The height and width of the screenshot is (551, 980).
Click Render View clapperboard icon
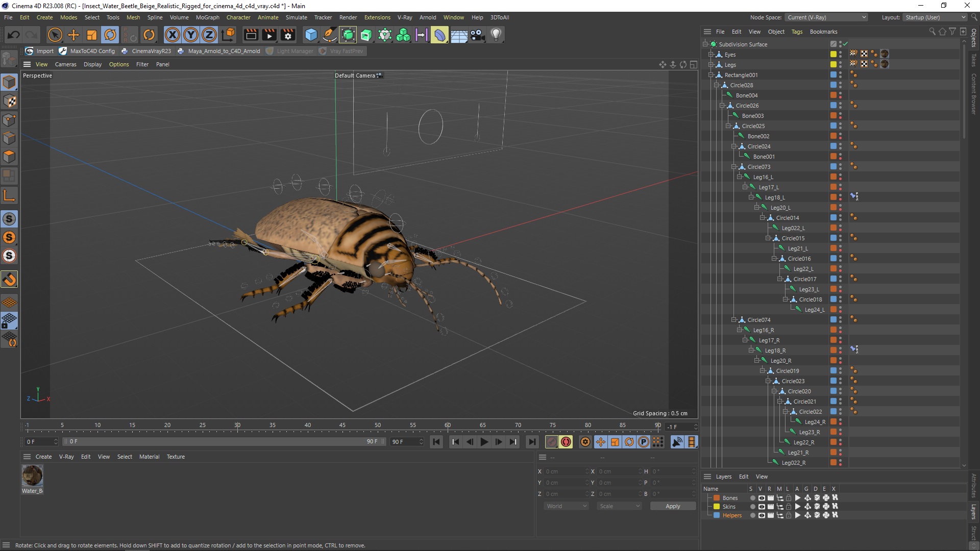[x=251, y=35]
